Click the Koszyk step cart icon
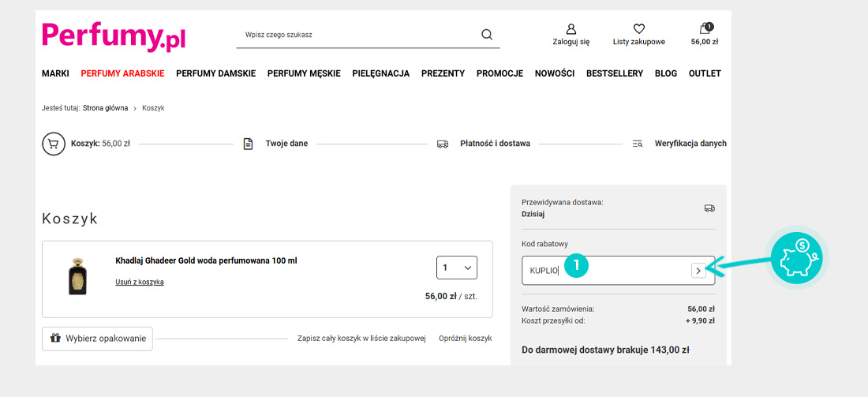The width and height of the screenshot is (868, 397). coord(54,144)
